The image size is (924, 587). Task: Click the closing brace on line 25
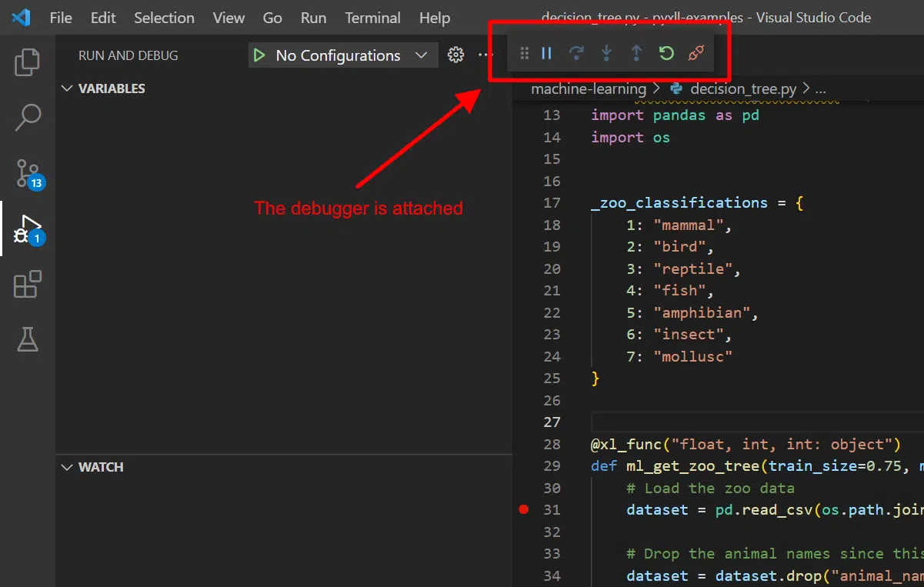[x=595, y=379]
